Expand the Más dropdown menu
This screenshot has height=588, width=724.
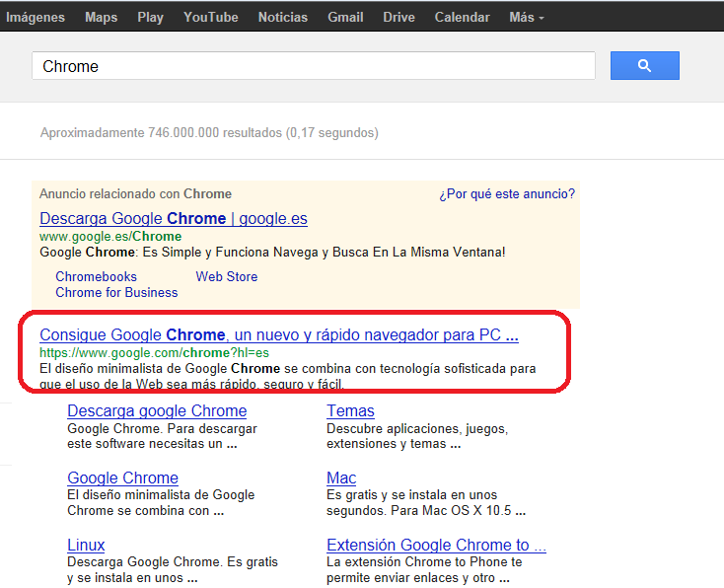click(526, 17)
